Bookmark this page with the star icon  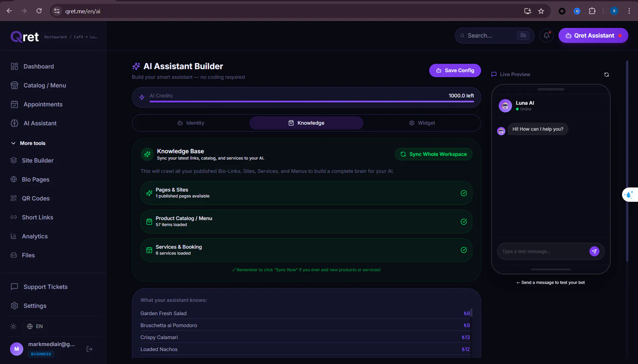[541, 11]
